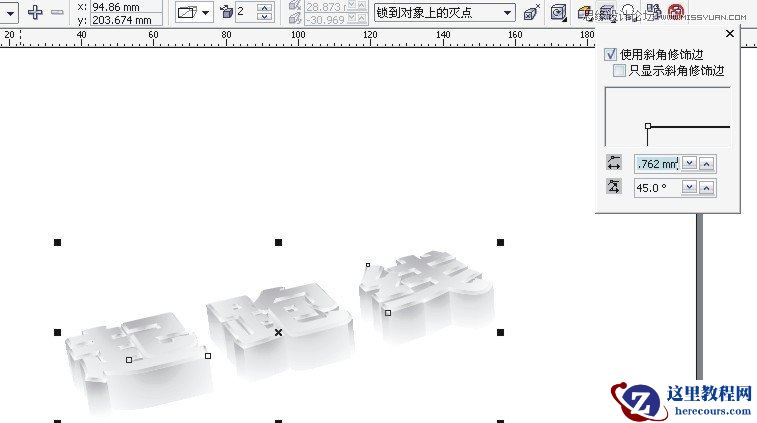Click the top-left selection handle
This screenshot has height=423, width=757.
[x=57, y=242]
